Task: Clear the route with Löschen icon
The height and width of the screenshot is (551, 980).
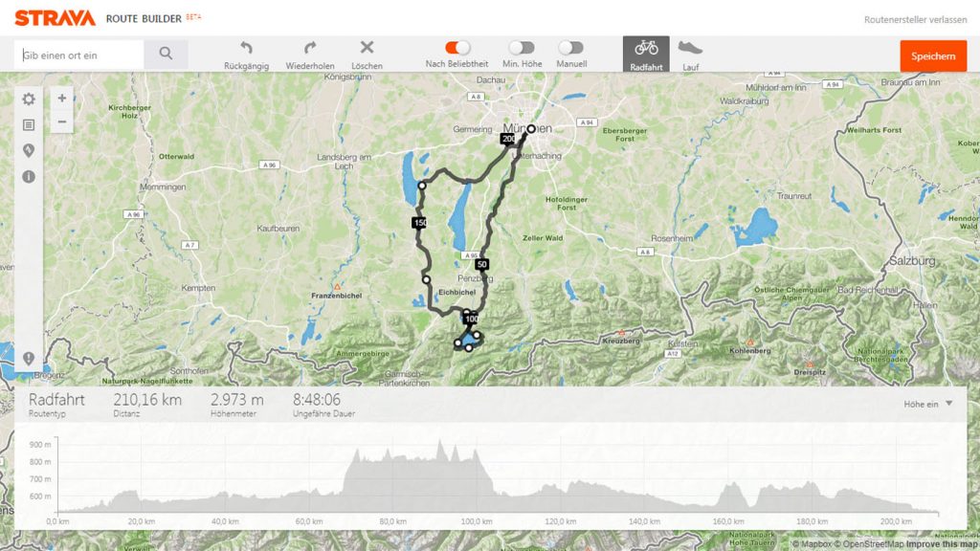Action: (367, 47)
